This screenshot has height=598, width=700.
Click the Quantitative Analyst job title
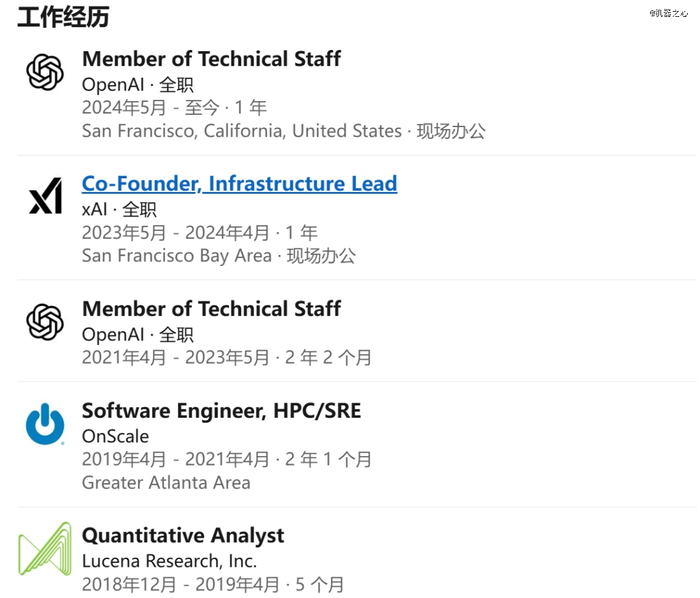pyautogui.click(x=183, y=536)
